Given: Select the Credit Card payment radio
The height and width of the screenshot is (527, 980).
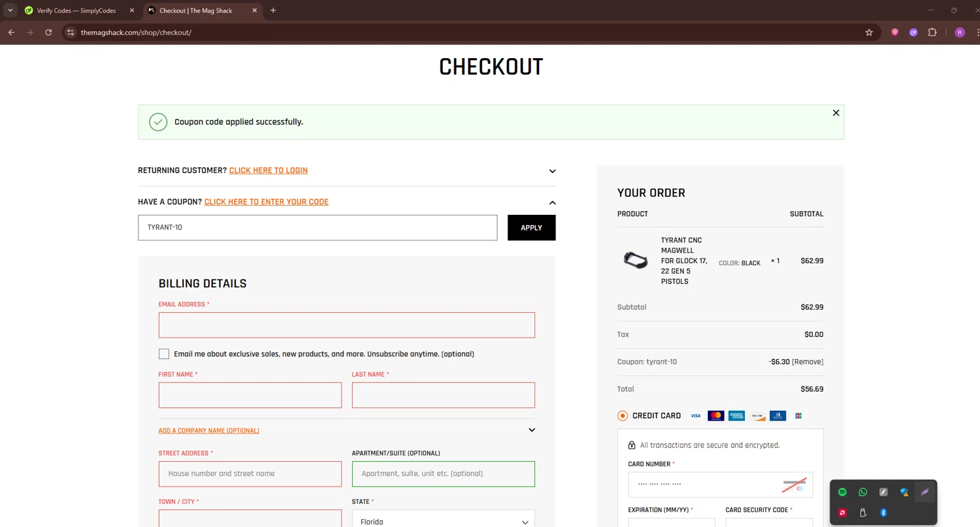Looking at the screenshot, I should pos(623,415).
